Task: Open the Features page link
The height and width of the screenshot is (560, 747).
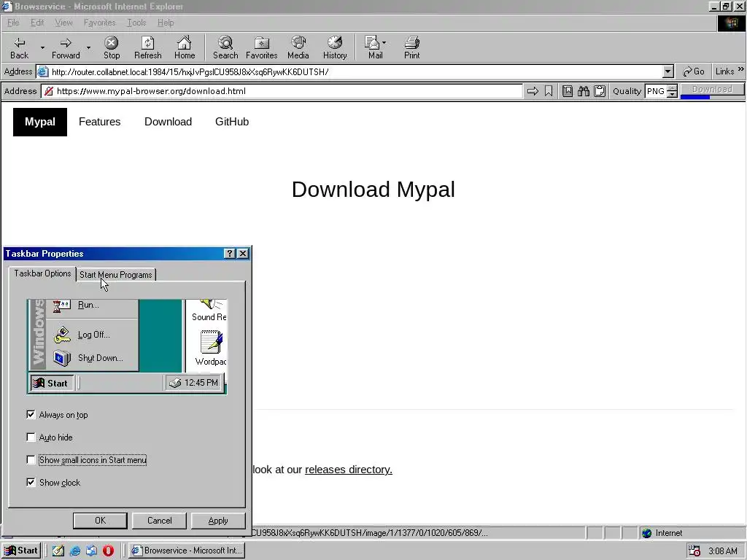Action: [x=99, y=122]
